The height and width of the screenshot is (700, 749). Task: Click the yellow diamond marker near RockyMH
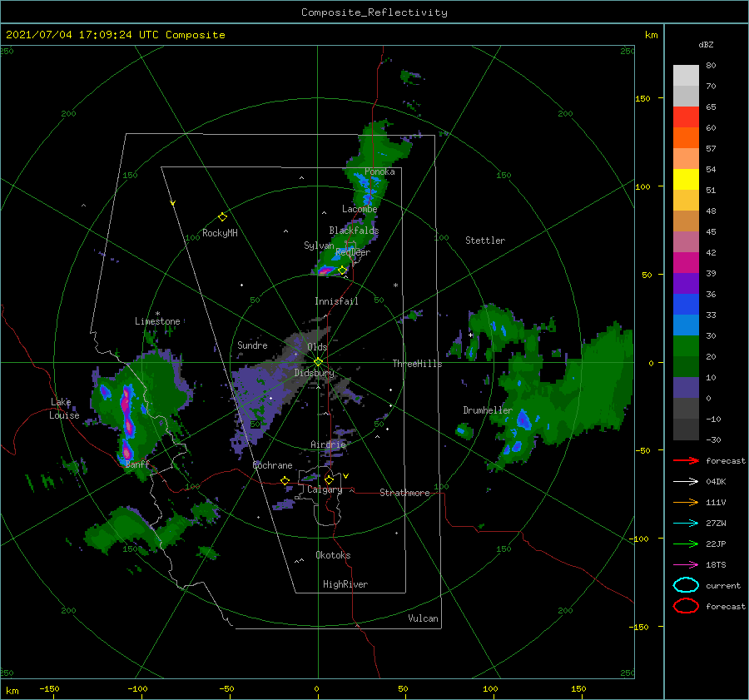pyautogui.click(x=222, y=217)
